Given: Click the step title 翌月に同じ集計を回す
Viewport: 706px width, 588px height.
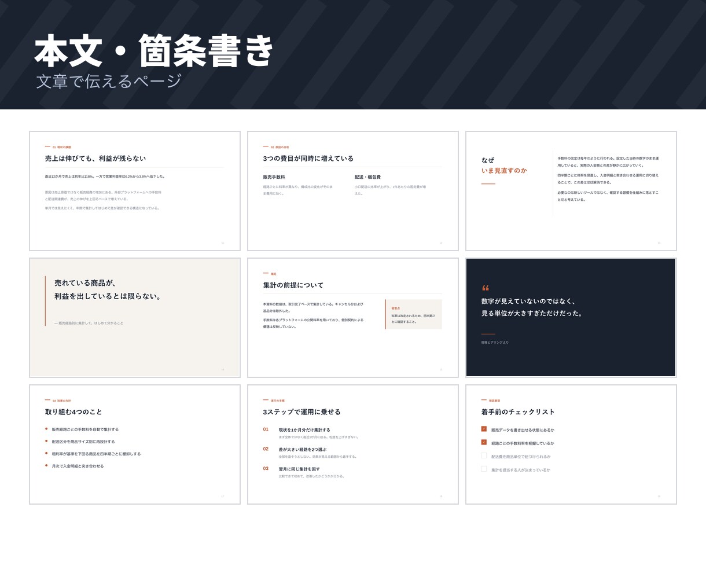Looking at the screenshot, I should (299, 469).
